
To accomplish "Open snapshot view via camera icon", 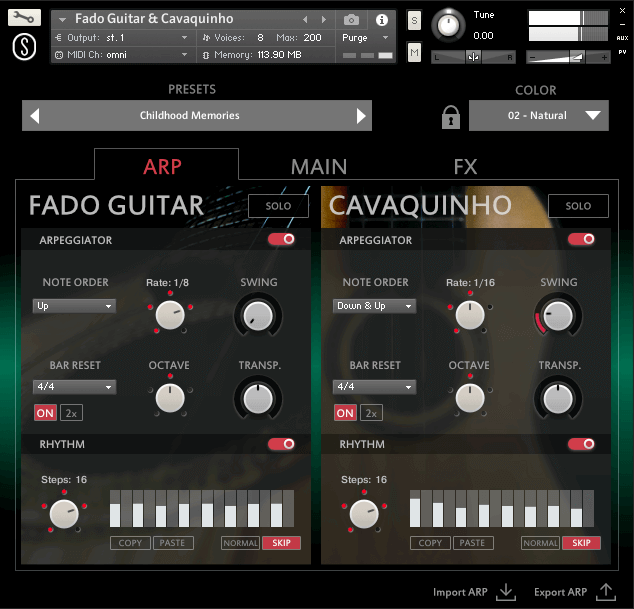I will coord(351,19).
